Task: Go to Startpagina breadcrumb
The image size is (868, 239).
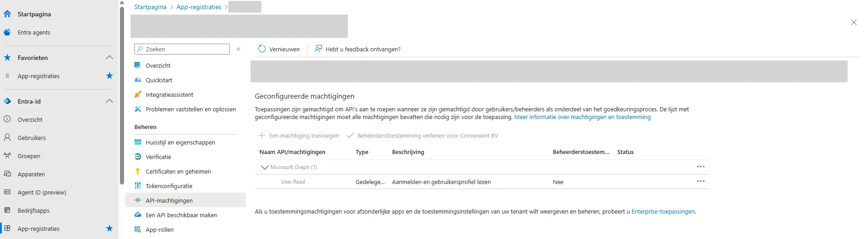Action: [150, 7]
